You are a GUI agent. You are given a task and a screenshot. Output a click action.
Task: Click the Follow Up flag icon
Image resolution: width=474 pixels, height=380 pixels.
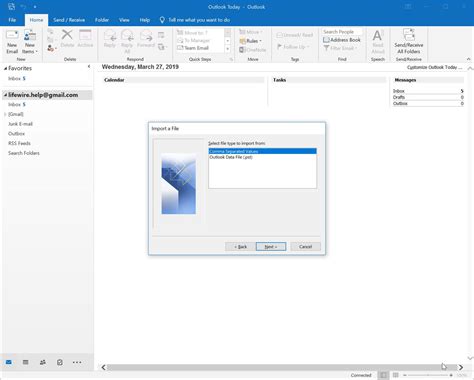[x=279, y=47]
